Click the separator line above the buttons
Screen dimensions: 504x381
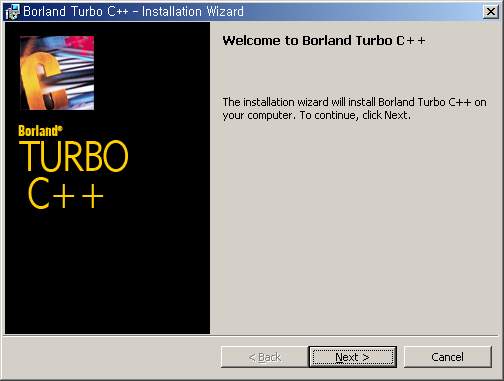[251, 335]
